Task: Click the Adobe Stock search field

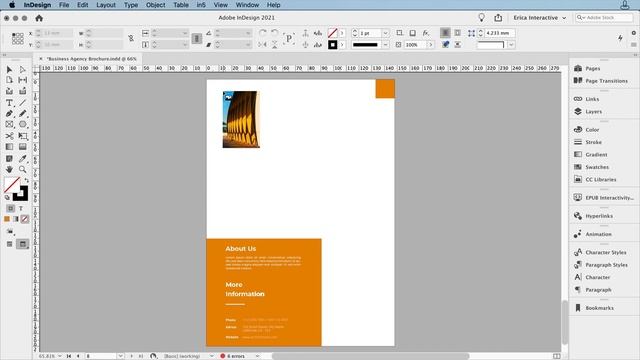Action: click(x=604, y=18)
